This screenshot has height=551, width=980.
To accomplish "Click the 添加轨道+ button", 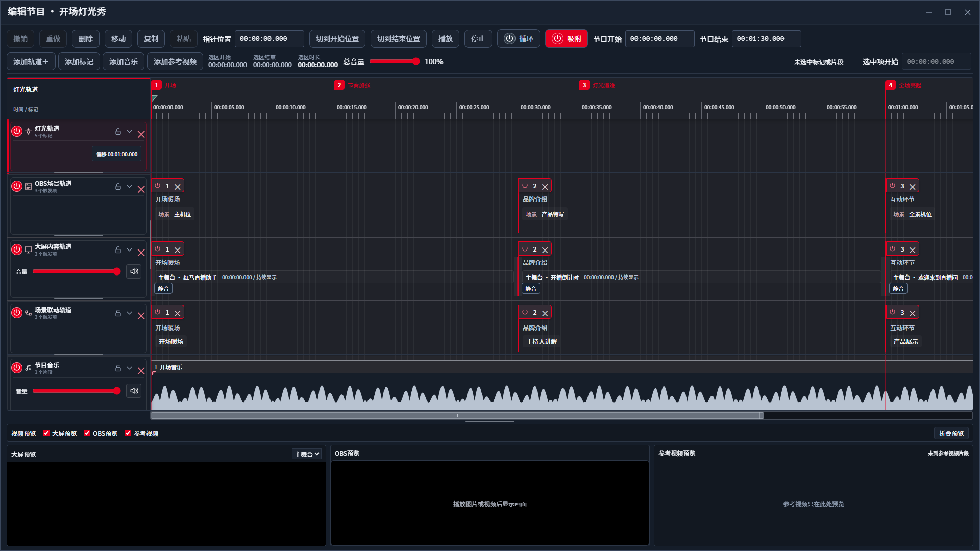I will (31, 62).
